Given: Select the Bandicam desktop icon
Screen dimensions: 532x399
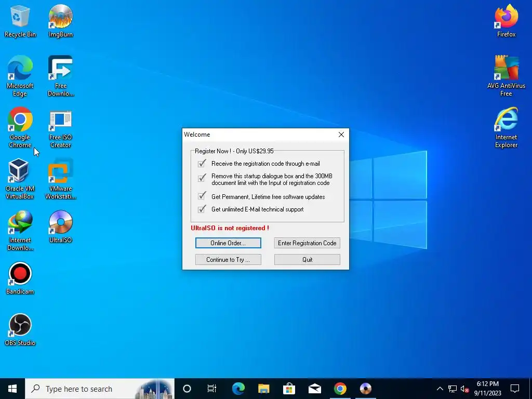Looking at the screenshot, I should tap(20, 278).
